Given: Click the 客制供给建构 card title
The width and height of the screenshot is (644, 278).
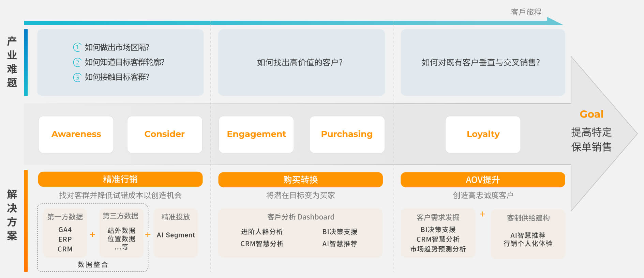Looking at the screenshot, I should tap(528, 218).
